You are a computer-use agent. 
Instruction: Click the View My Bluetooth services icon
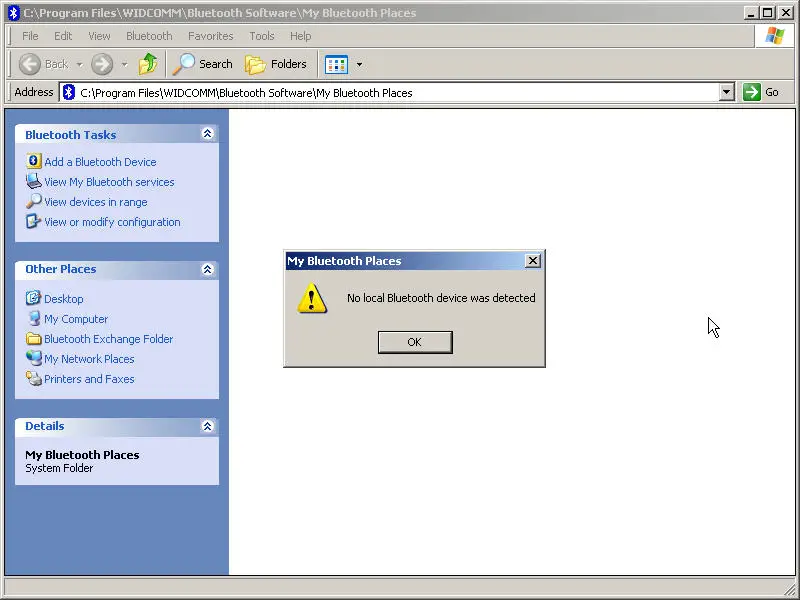[34, 181]
